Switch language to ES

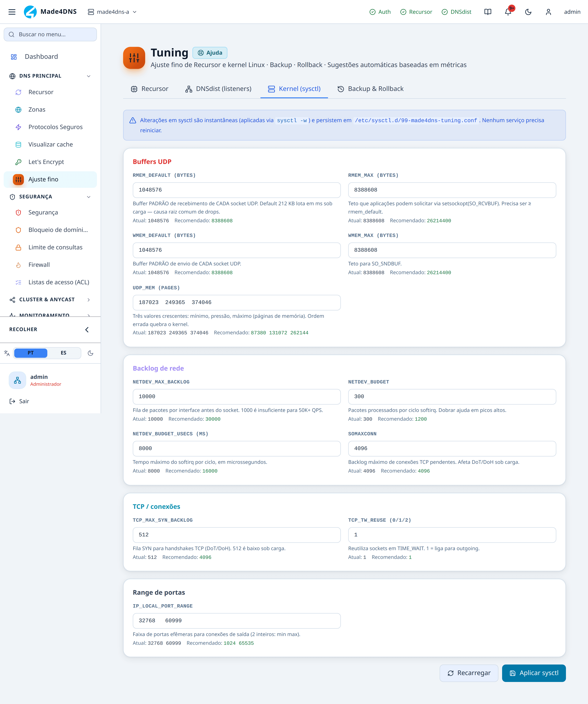(x=63, y=353)
